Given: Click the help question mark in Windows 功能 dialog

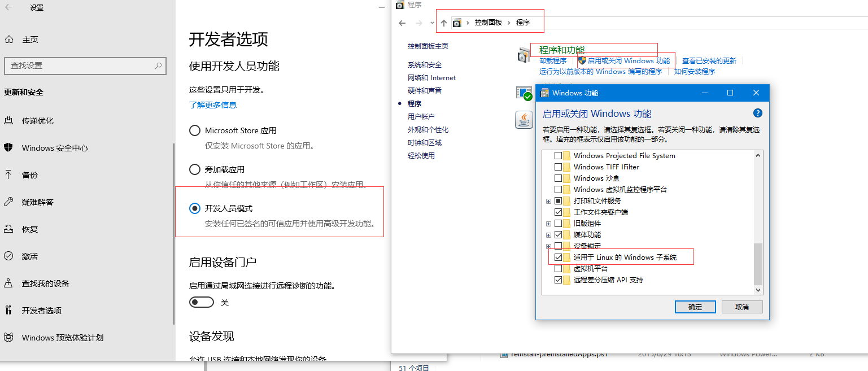Looking at the screenshot, I should coord(757,112).
